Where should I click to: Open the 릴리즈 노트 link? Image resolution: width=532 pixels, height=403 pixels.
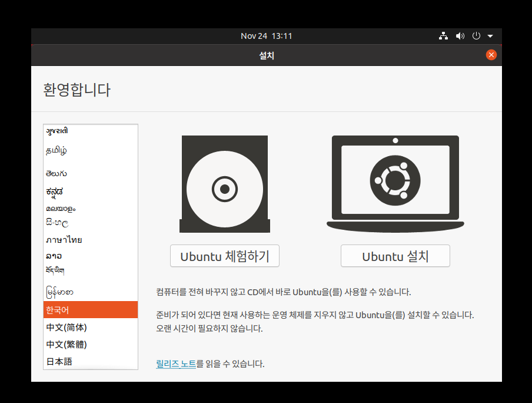(176, 364)
